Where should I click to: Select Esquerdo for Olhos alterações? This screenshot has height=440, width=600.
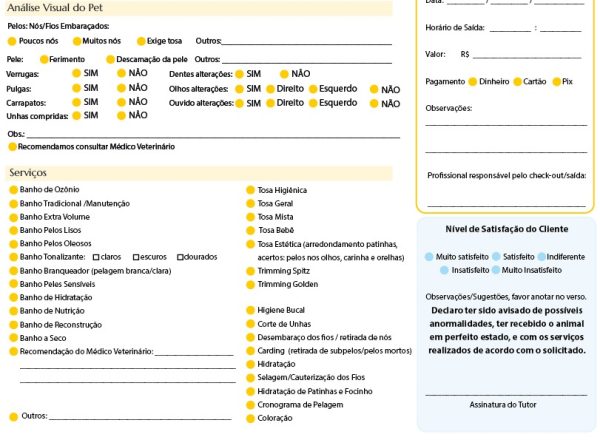coord(313,89)
